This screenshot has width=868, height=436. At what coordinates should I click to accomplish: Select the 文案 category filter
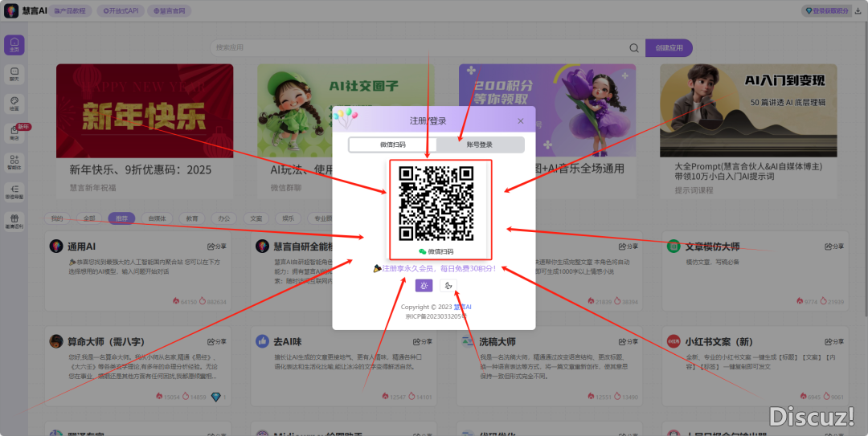256,218
